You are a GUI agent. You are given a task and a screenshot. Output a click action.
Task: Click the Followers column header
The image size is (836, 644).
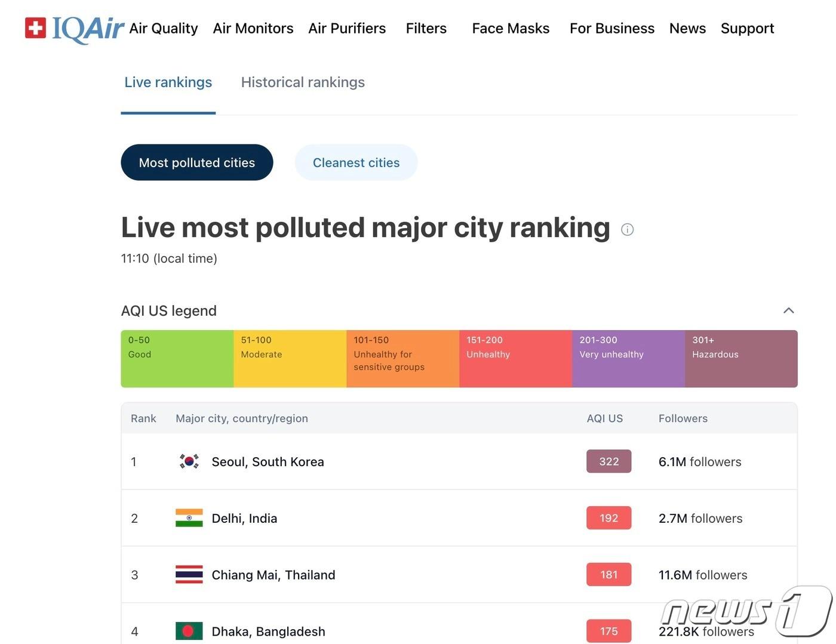(683, 418)
